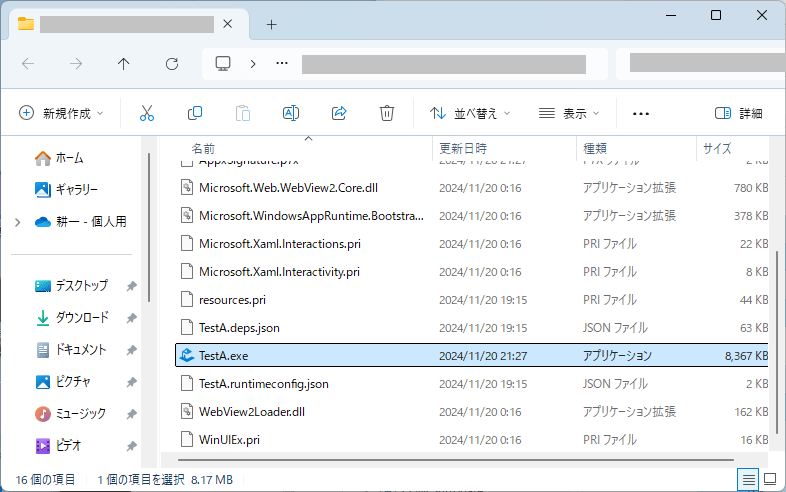
Task: Open ダウンロード folder in sidebar
Action: point(72,318)
